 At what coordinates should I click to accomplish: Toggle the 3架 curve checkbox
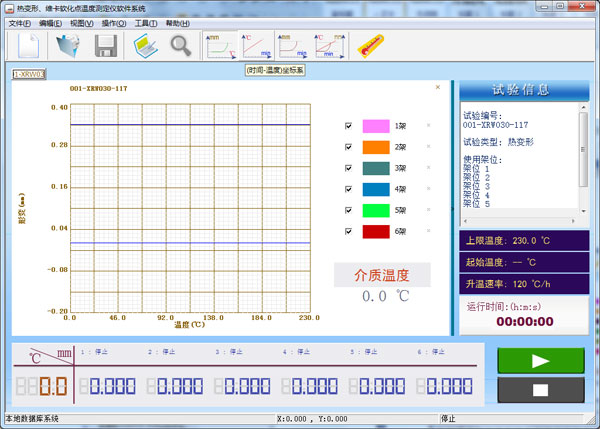[348, 168]
